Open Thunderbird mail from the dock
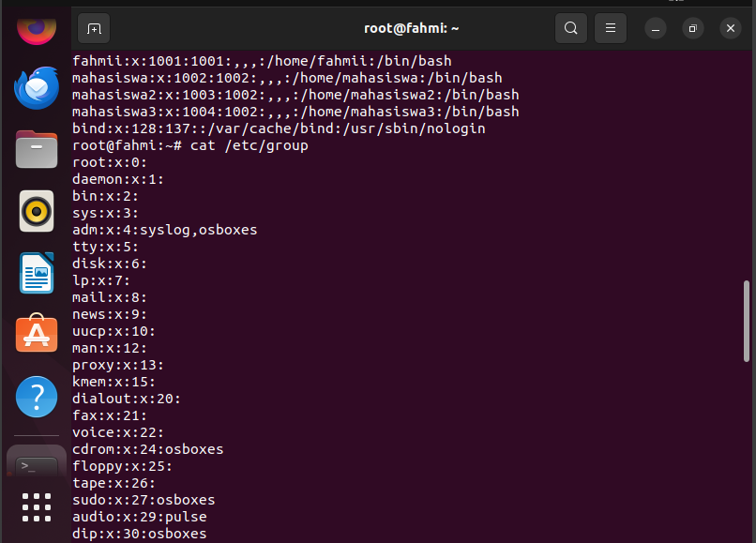Viewport: 756px width, 543px height. (37, 88)
